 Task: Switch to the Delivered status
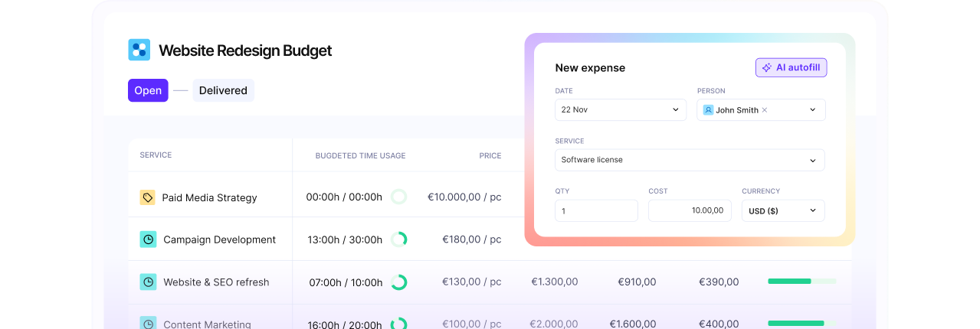[x=223, y=90]
